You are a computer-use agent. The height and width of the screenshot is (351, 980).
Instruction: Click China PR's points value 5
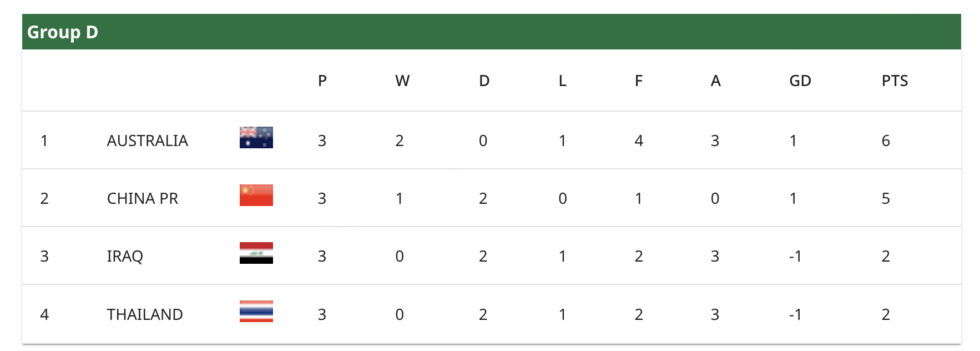click(x=886, y=198)
